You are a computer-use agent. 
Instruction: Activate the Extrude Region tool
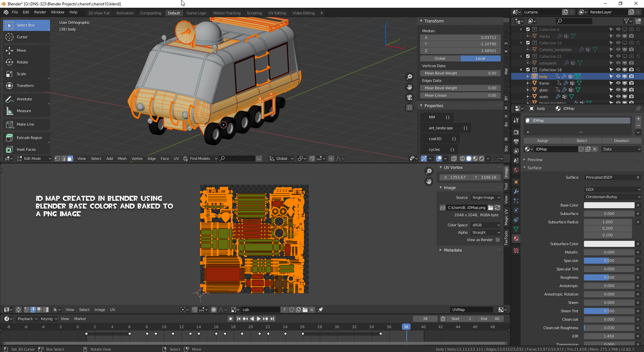click(x=29, y=138)
